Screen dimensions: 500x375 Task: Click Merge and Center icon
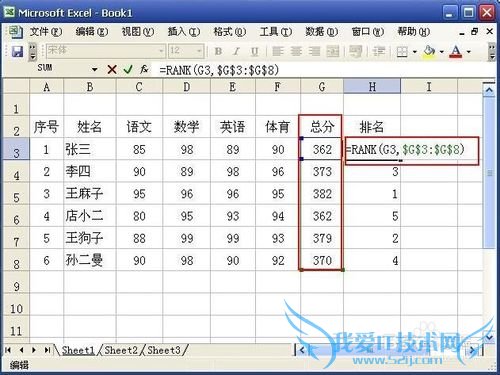tap(333, 51)
